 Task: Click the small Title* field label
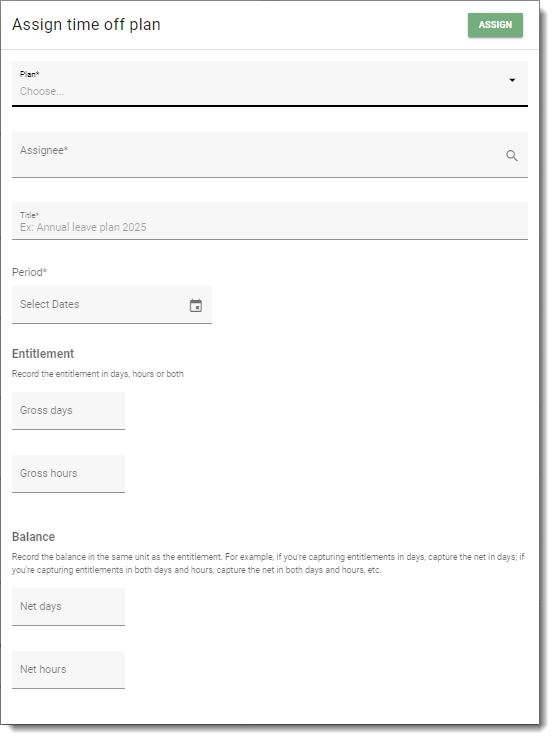point(30,217)
